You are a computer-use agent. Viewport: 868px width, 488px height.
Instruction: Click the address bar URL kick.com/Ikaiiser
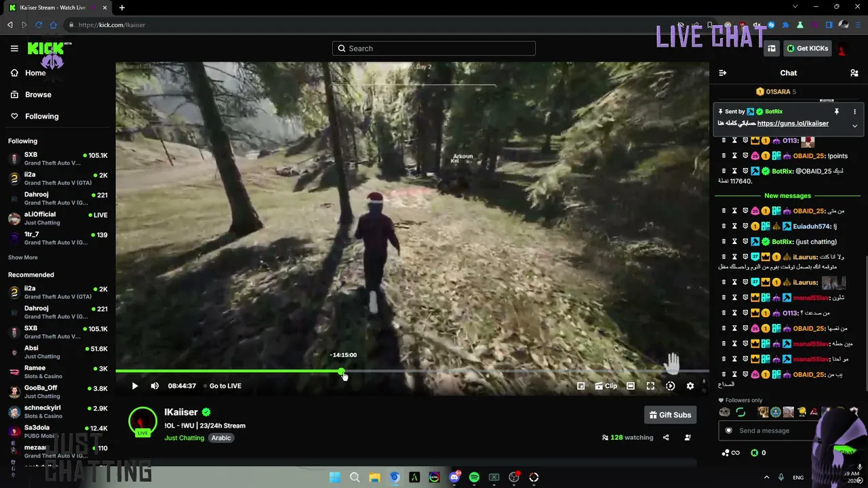[112, 25]
